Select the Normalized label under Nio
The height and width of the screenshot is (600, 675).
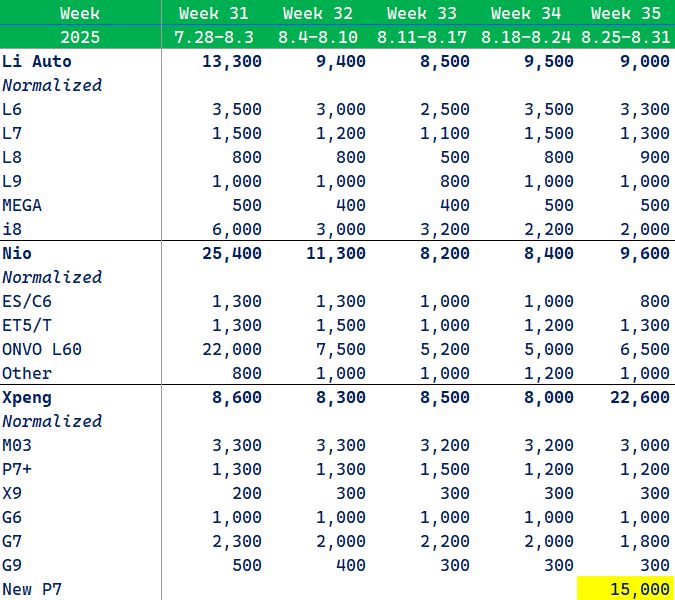[52, 278]
